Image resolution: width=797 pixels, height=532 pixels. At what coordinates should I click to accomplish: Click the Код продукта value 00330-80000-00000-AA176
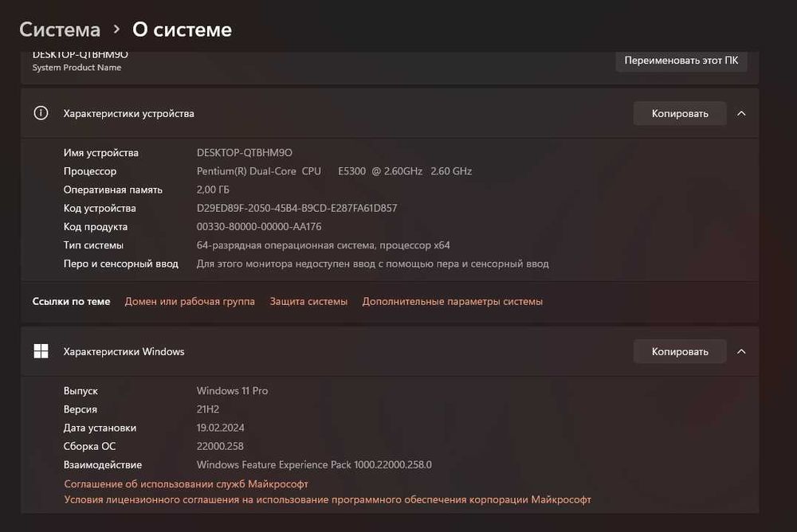(259, 227)
